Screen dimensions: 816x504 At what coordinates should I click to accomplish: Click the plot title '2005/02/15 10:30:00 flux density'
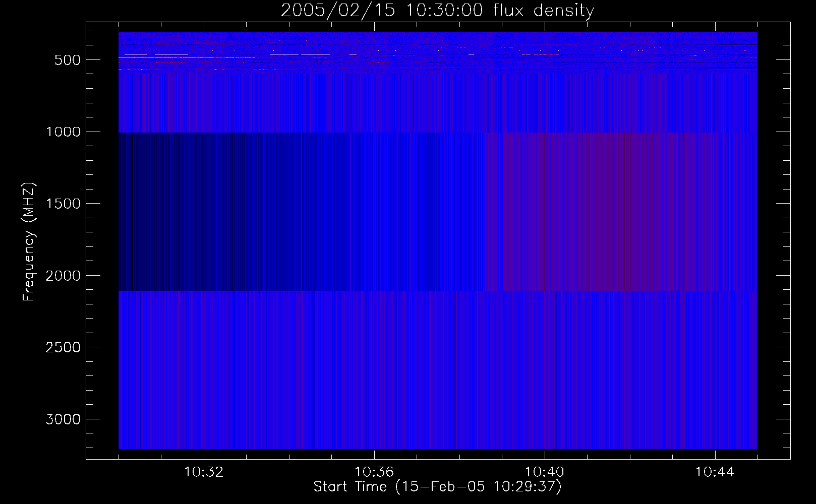pyautogui.click(x=437, y=11)
